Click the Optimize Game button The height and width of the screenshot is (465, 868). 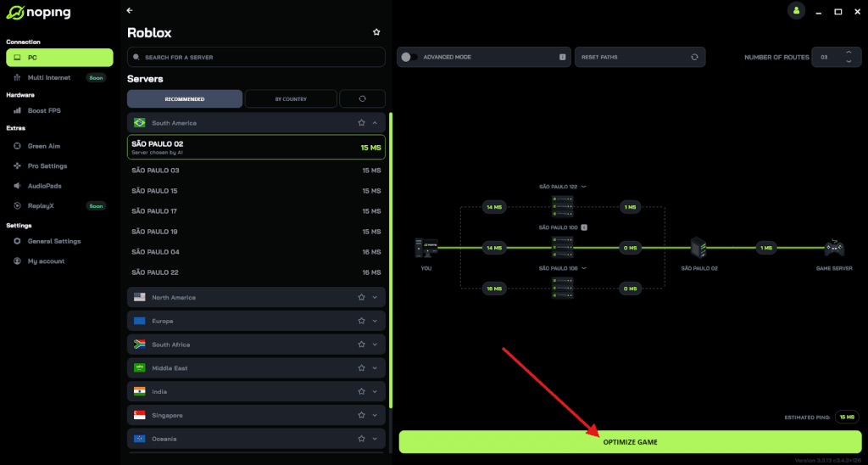pos(630,442)
